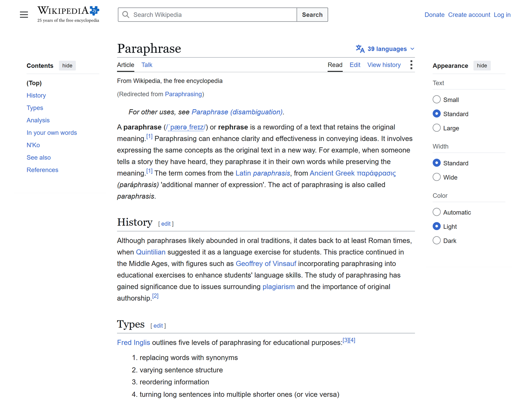Image resolution: width=532 pixels, height=399 pixels.
Task: Open the Paraphrasing redirect link
Action: [x=184, y=94]
